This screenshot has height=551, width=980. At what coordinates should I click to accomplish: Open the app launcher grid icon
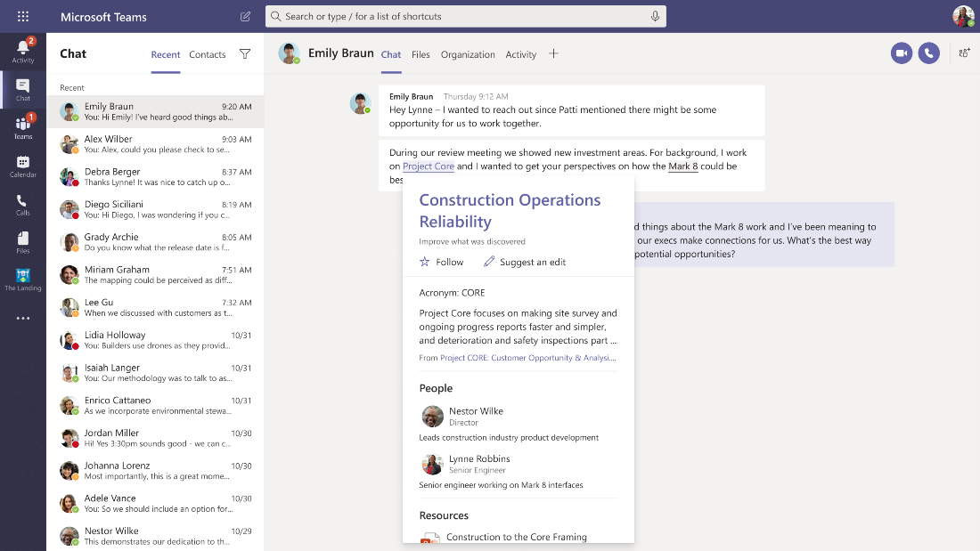(x=23, y=17)
